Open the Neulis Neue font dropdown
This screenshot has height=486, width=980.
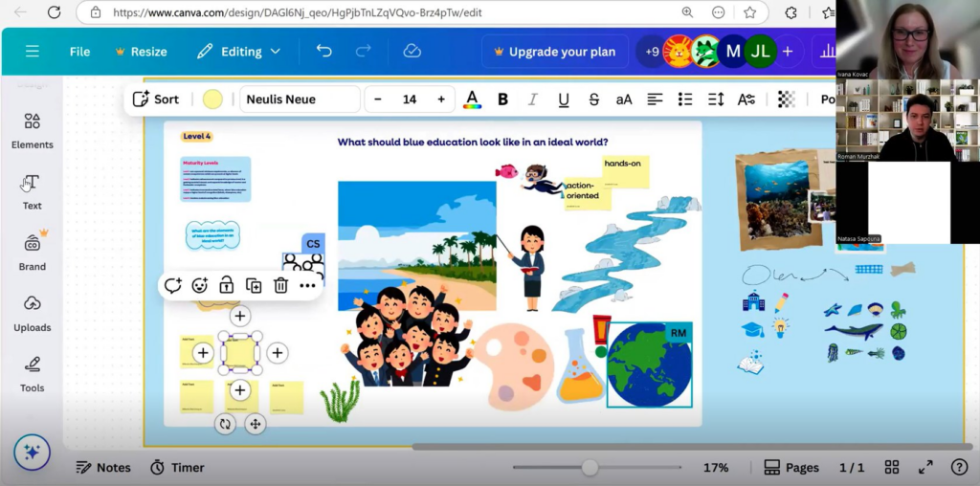coord(300,99)
